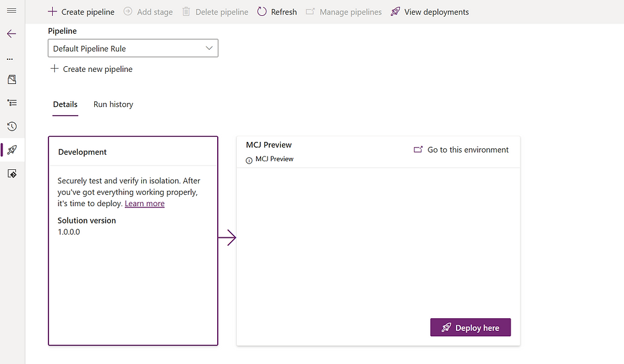Open the History clock icon in sidebar
This screenshot has width=624, height=364.
click(x=12, y=127)
